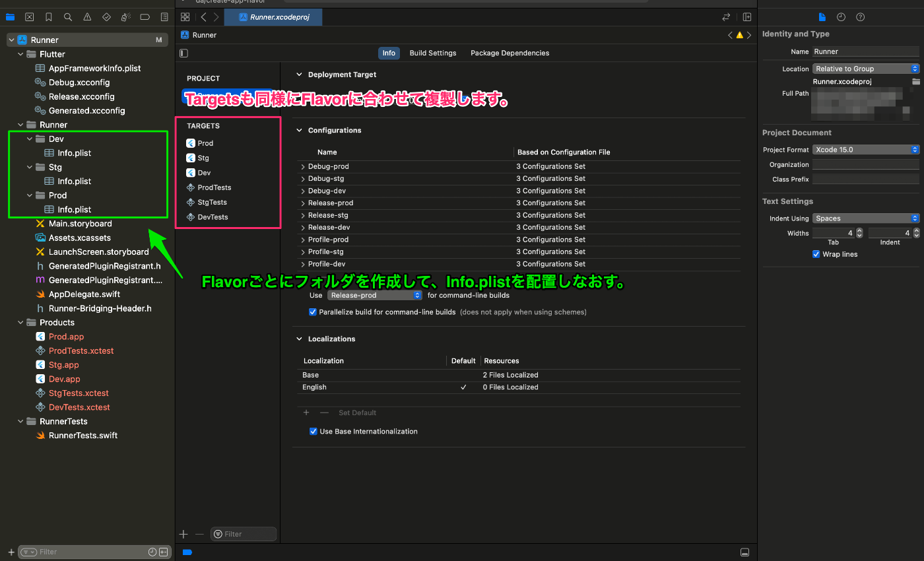924x561 pixels.
Task: Click the Set Default button
Action: (357, 413)
